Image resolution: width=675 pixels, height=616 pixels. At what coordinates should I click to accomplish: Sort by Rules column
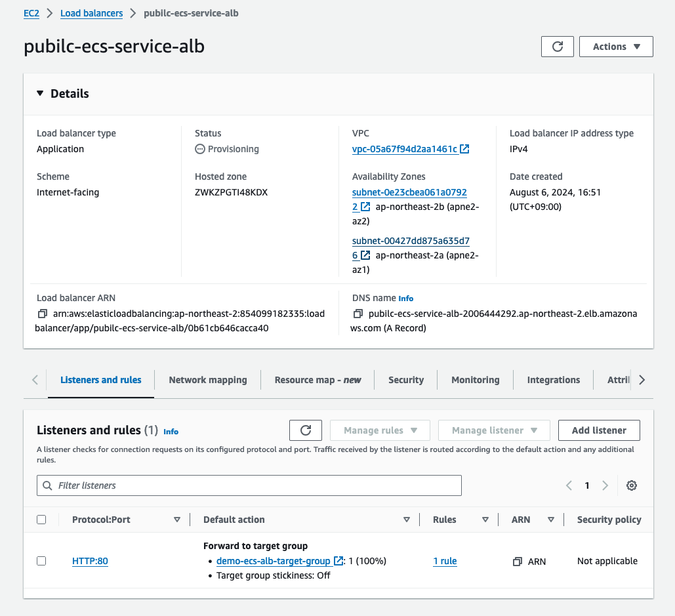click(485, 520)
